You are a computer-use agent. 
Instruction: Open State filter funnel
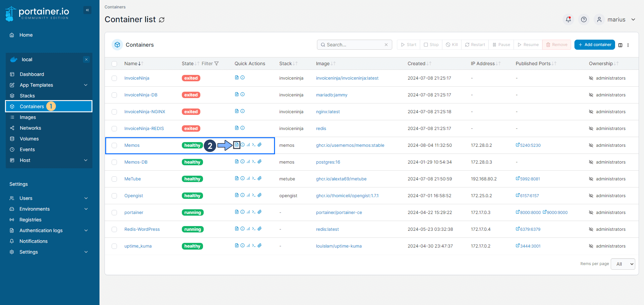(x=216, y=63)
